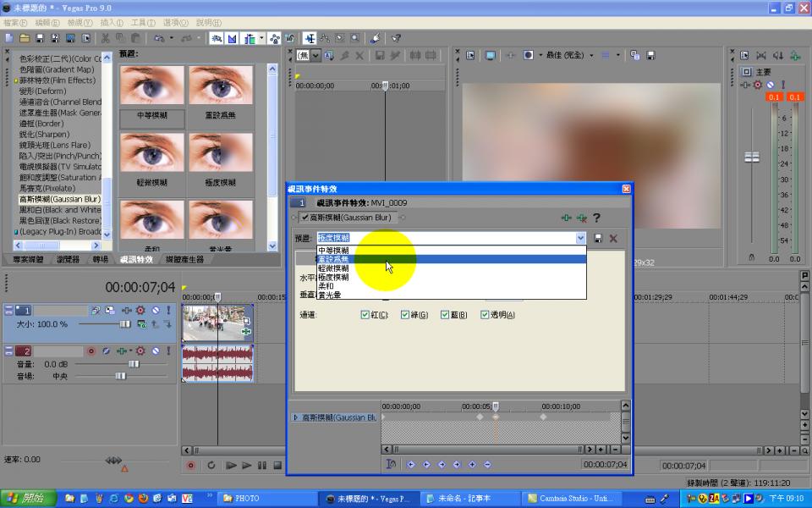Viewport: 812px width, 508px height.
Task: Arm audio track 2 for record
Action: click(91, 351)
